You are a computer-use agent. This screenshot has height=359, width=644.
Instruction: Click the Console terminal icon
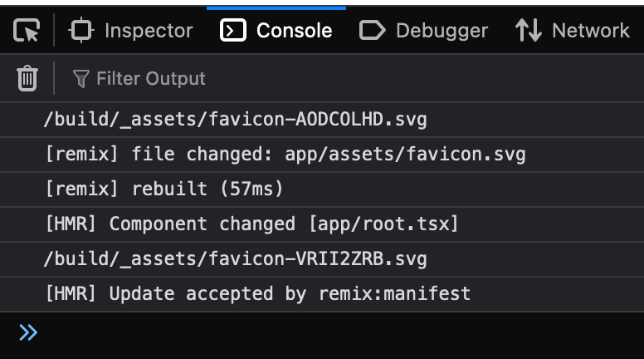pyautogui.click(x=233, y=30)
